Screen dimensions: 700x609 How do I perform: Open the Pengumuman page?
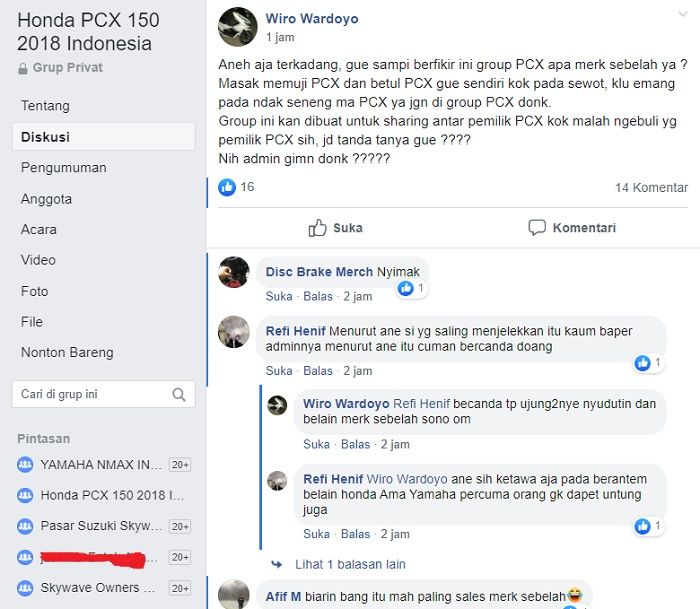63,167
